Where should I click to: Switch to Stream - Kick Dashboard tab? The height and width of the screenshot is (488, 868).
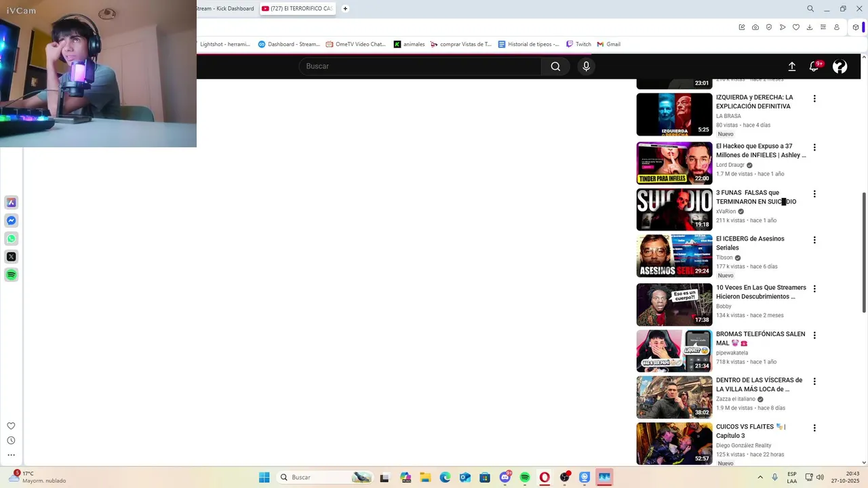click(226, 9)
